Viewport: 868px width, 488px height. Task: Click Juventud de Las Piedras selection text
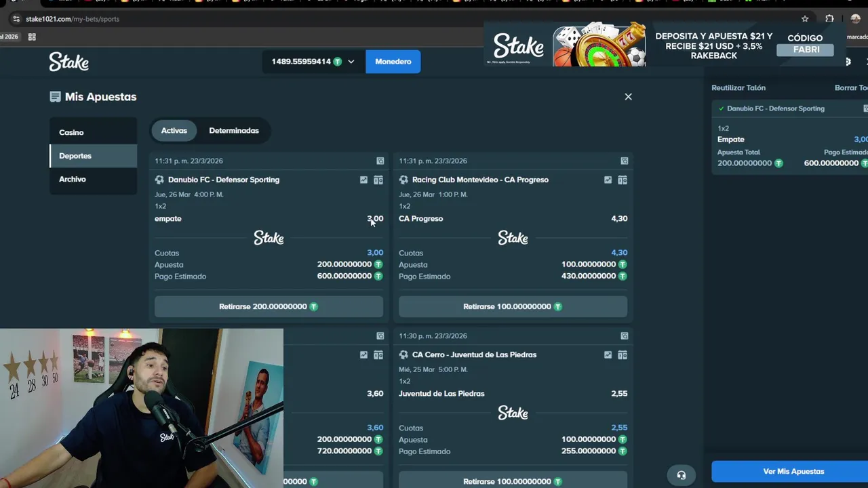tap(441, 394)
